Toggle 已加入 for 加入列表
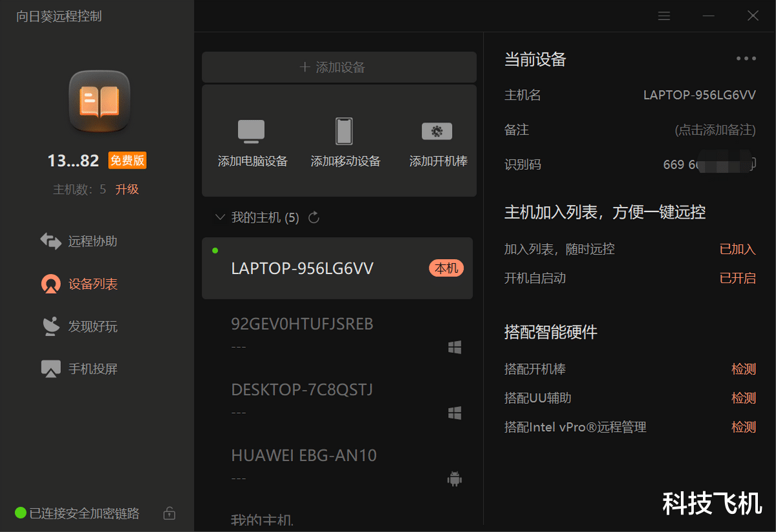 (738, 249)
